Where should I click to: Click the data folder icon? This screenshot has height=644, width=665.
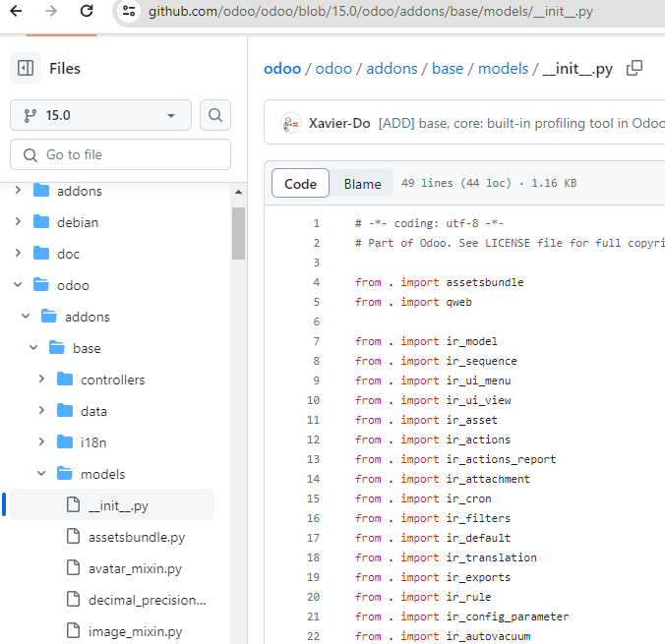tap(65, 410)
